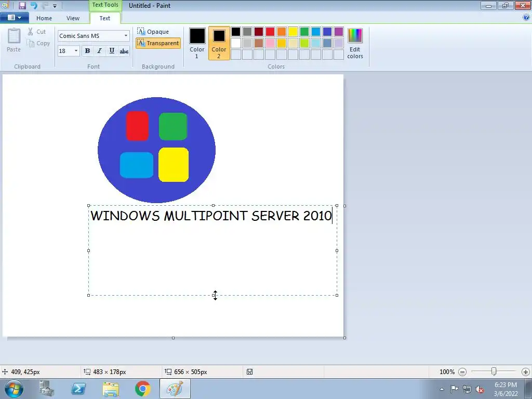
Task: Pick the yellow palette swatch
Action: tap(293, 32)
